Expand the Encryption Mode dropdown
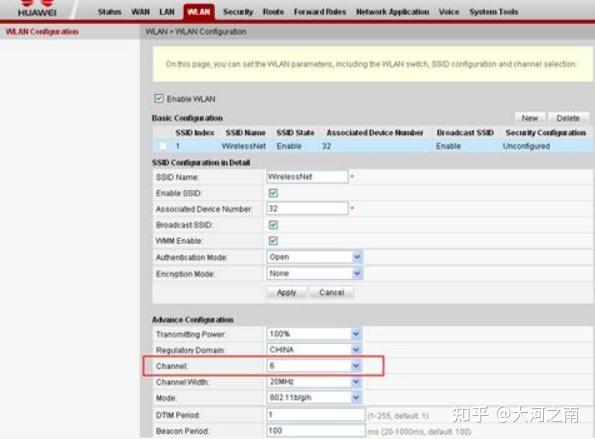The width and height of the screenshot is (595, 439). pos(315,273)
